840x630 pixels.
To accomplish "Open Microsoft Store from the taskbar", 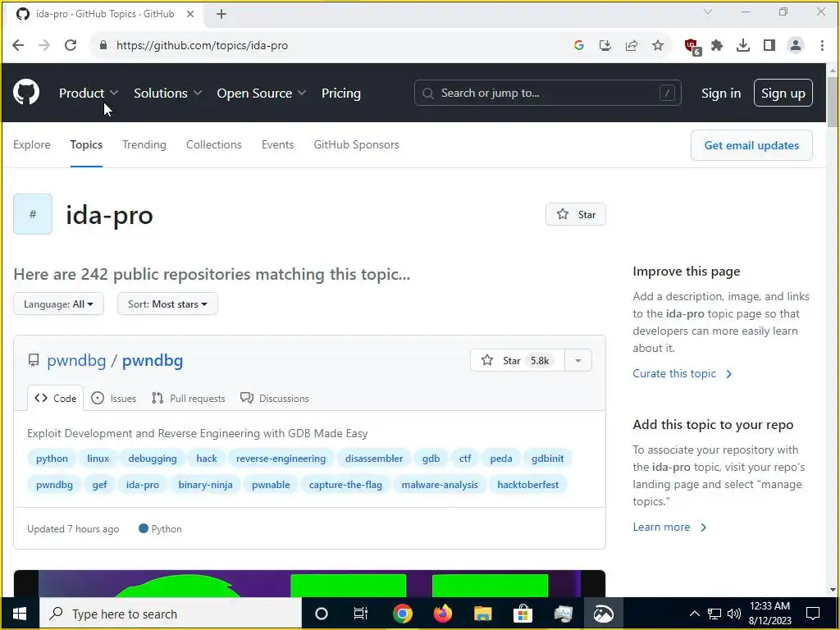I will [x=523, y=614].
